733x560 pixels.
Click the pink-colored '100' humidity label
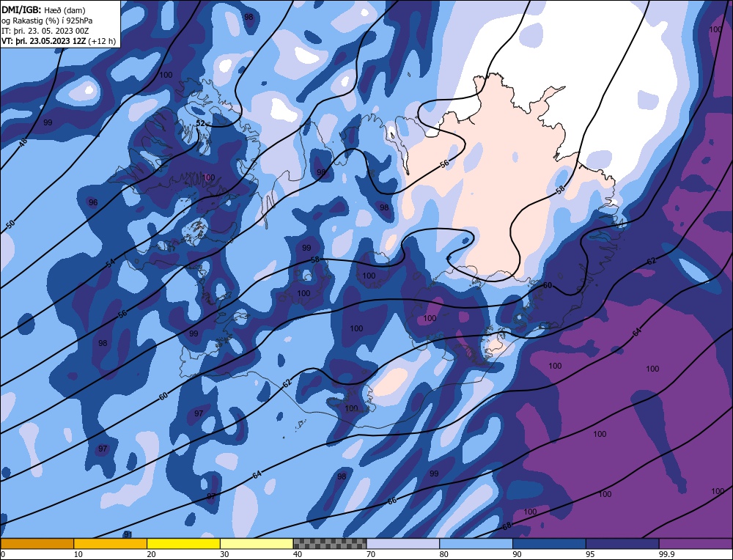point(208,177)
